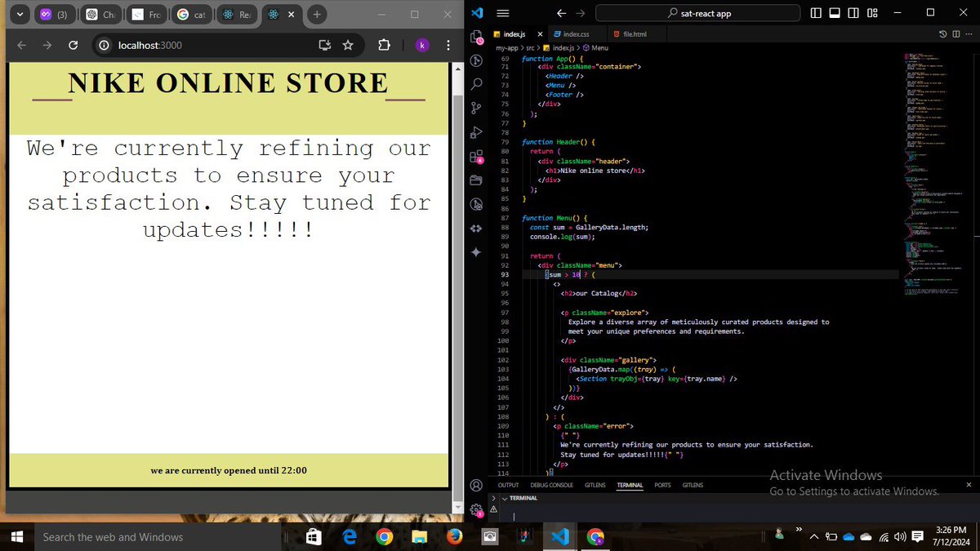Open the Search view in VS Code sidebar
The height and width of the screenshot is (551, 980).
pyautogui.click(x=477, y=83)
